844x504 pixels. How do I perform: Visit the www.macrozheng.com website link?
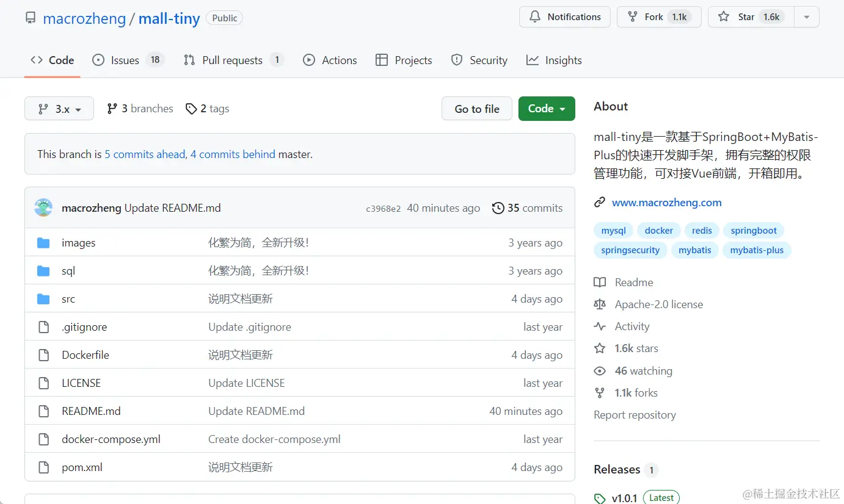(667, 203)
